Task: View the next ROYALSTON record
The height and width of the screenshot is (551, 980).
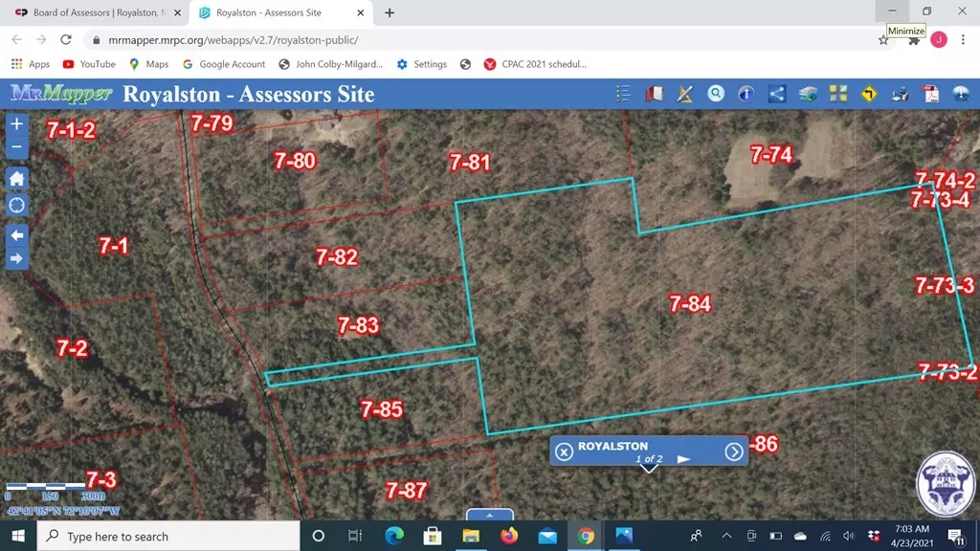Action: tap(735, 451)
